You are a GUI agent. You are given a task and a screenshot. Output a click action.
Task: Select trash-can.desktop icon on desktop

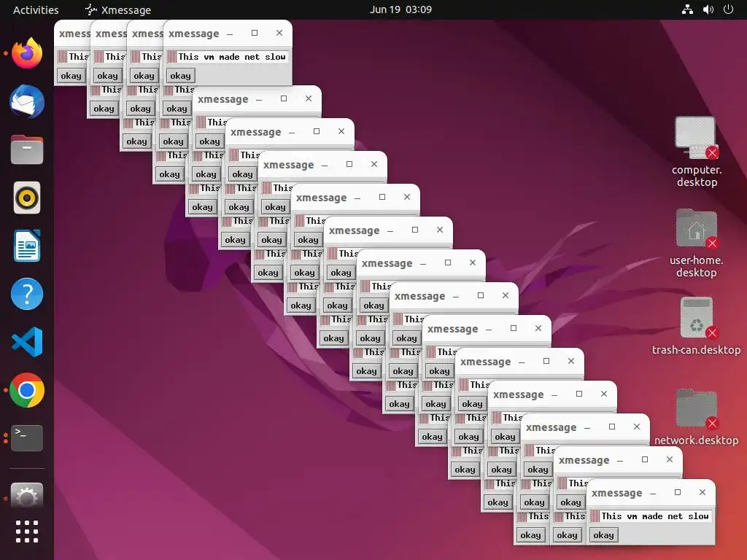point(697,326)
